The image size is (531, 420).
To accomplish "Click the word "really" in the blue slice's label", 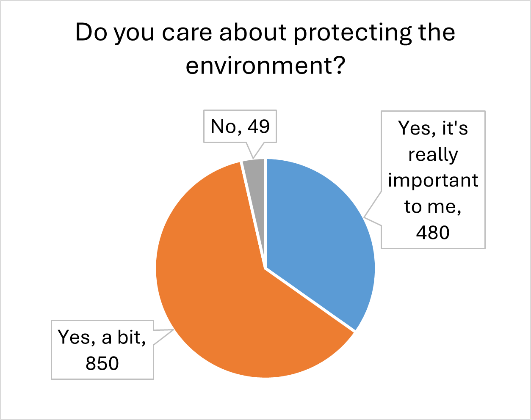I will (433, 155).
